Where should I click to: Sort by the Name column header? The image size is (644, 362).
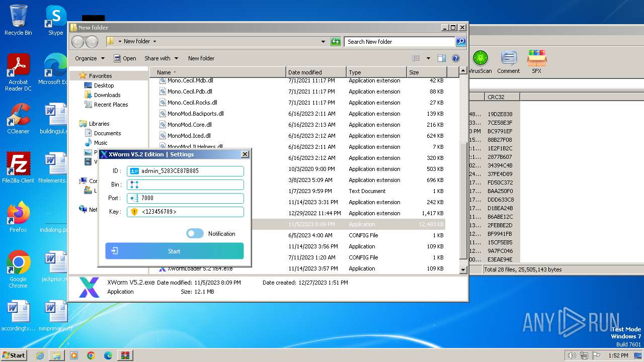[218, 72]
